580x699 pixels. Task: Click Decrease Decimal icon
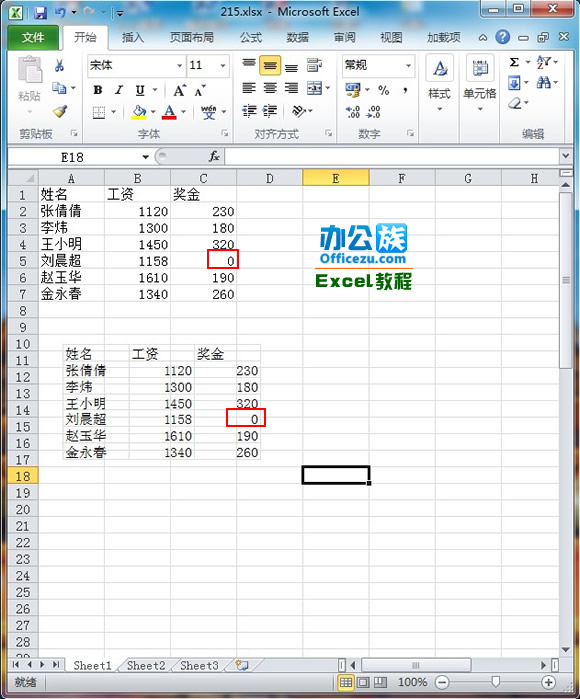374,111
